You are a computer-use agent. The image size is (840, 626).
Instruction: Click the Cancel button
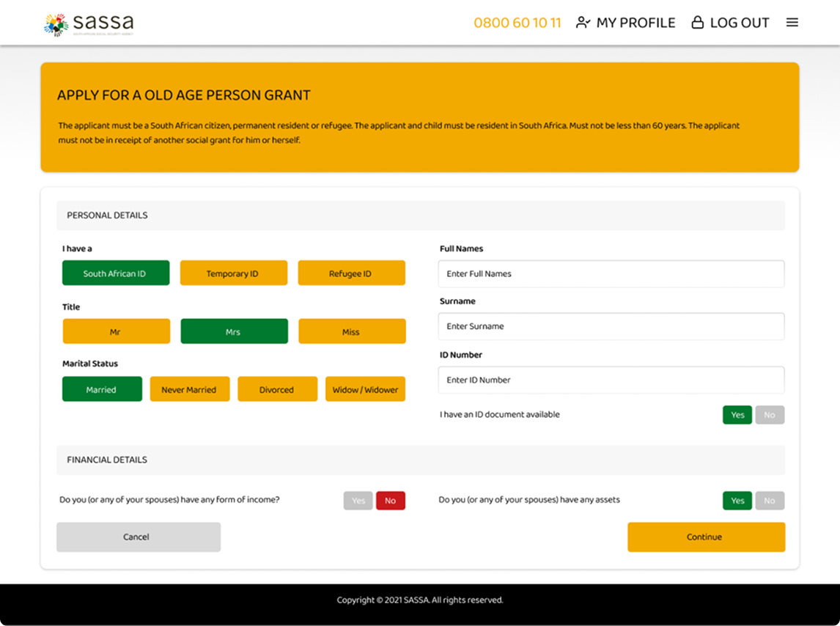tap(138, 537)
